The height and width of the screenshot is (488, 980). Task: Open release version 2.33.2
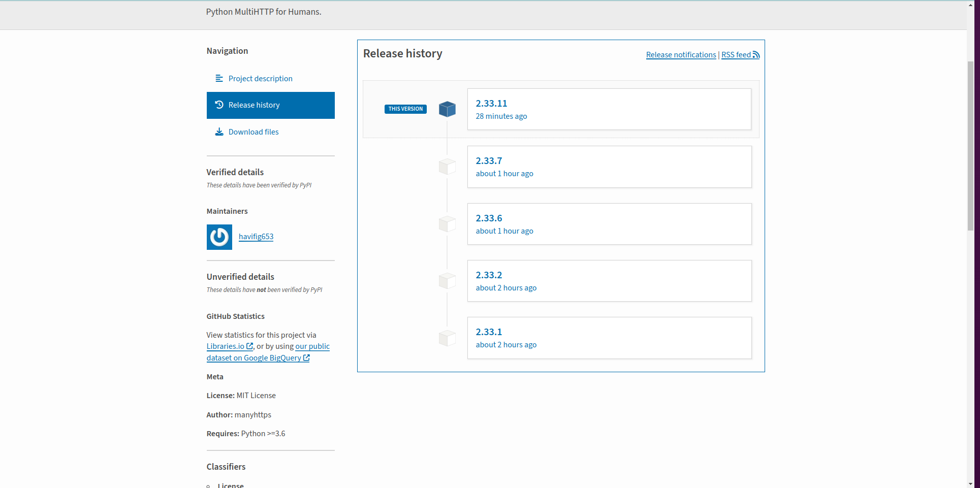(x=609, y=281)
